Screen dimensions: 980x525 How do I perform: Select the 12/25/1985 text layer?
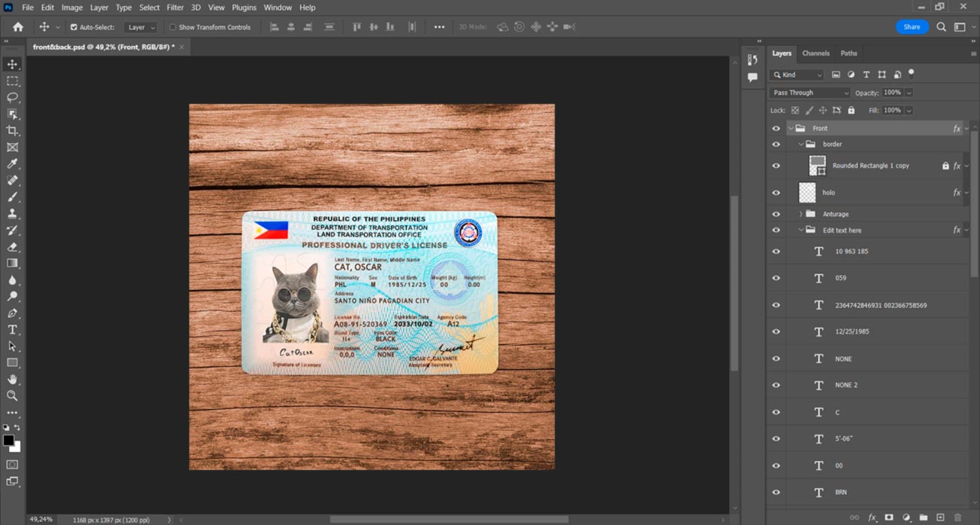point(852,331)
